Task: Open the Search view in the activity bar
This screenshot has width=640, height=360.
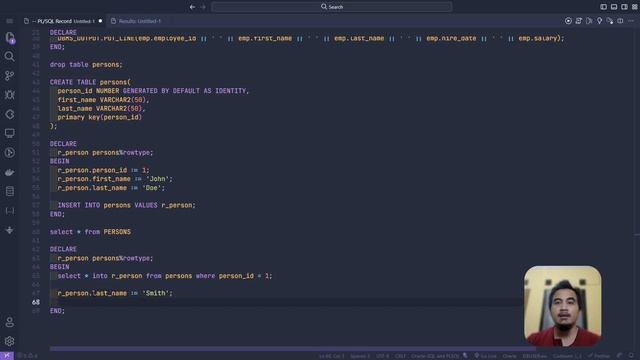Action: pyautogui.click(x=9, y=56)
